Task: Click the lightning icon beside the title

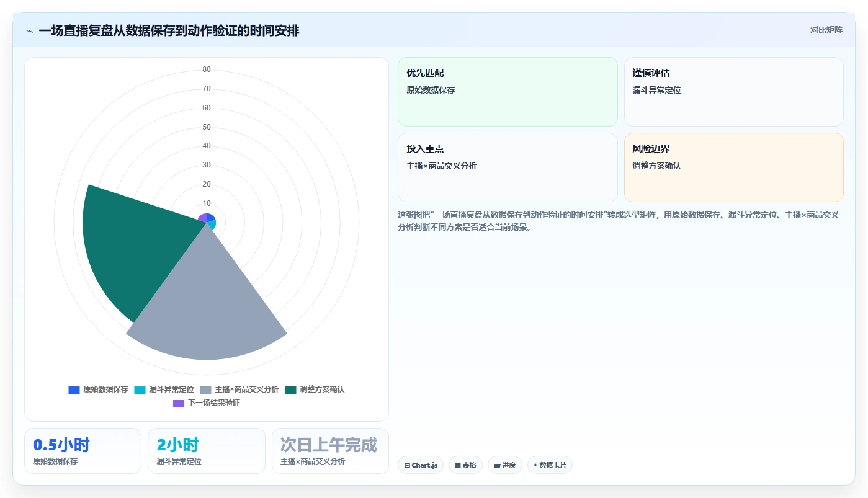Action: pos(30,31)
